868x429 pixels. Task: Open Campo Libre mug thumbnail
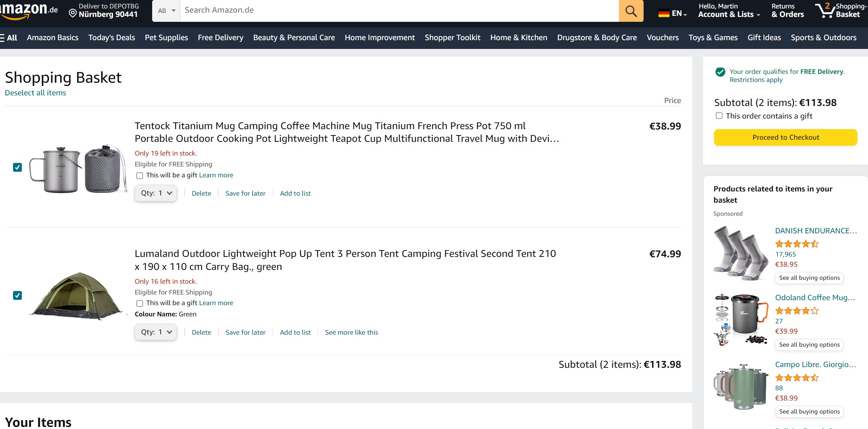[740, 386]
